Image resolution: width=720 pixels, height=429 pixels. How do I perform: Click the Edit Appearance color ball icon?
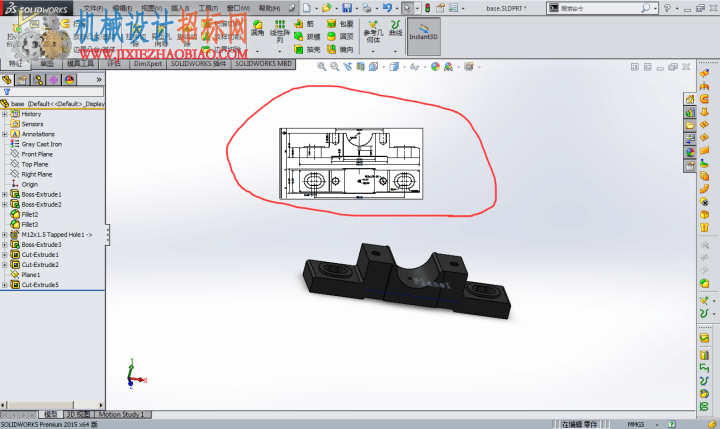tap(435, 67)
